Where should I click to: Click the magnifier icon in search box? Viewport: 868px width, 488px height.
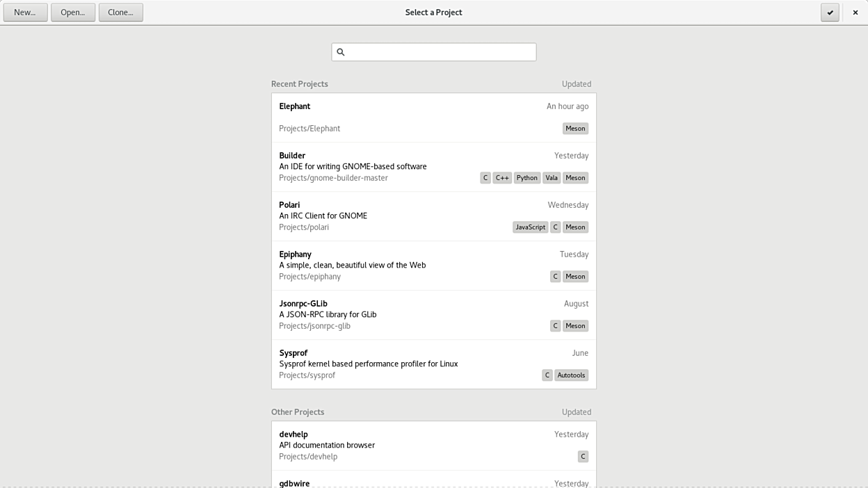[341, 52]
